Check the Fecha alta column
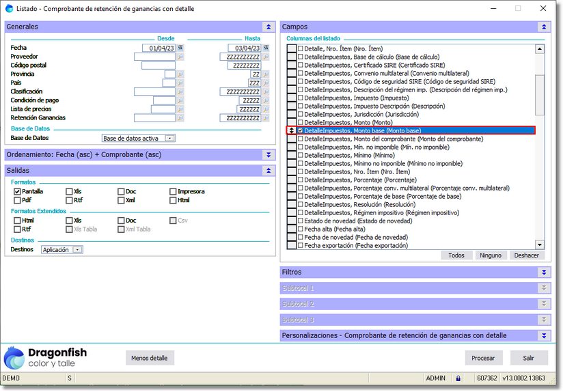 [x=301, y=229]
